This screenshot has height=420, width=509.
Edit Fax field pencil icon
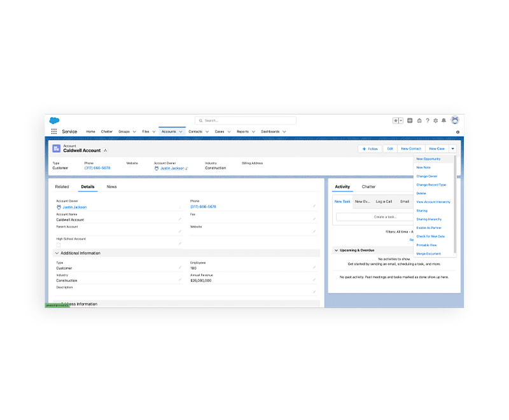coord(314,219)
